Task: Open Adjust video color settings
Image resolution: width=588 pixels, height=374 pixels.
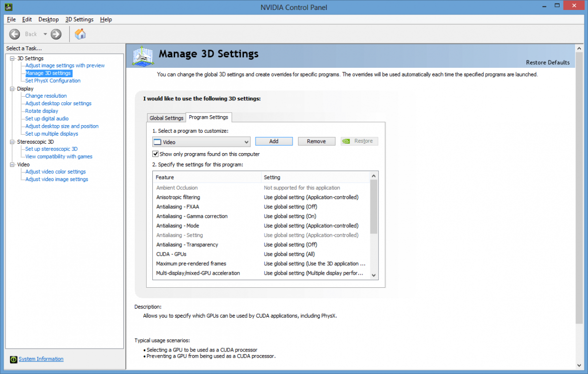Action: click(x=55, y=172)
